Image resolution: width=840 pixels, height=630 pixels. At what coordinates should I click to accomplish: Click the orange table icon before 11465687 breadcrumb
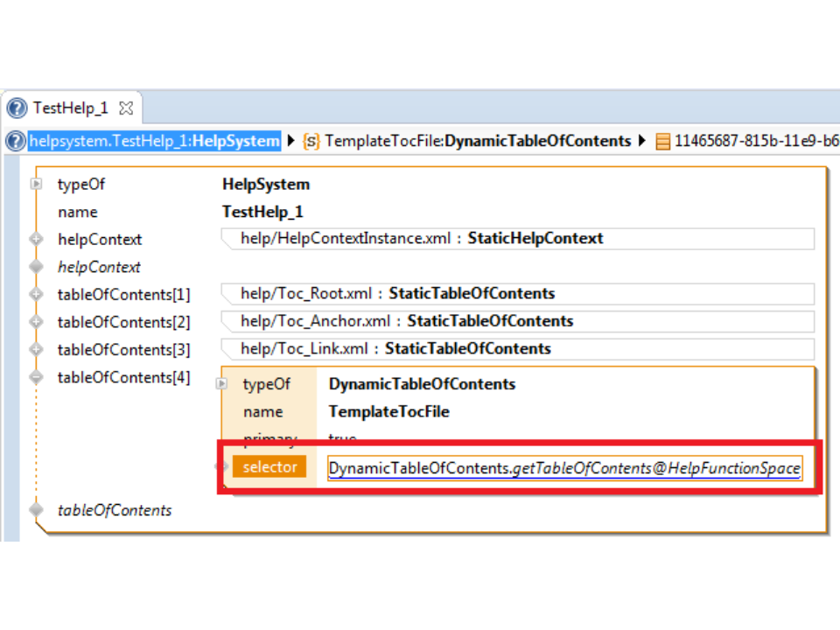(x=663, y=141)
